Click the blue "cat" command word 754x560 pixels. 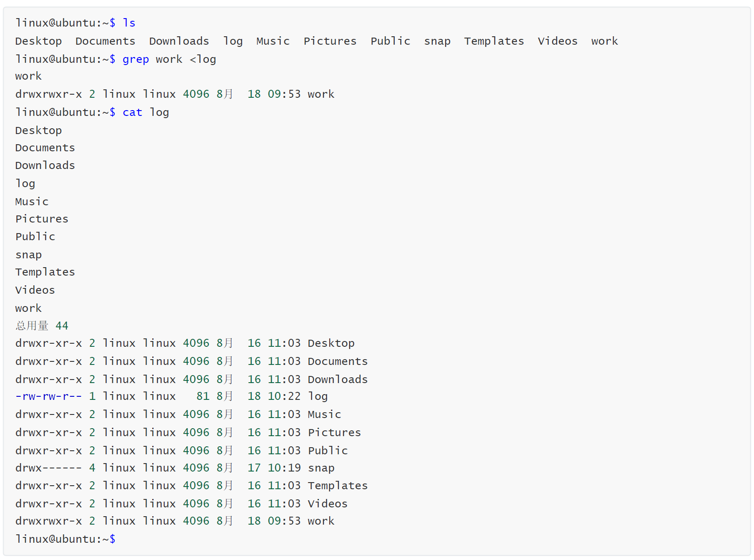coord(132,112)
